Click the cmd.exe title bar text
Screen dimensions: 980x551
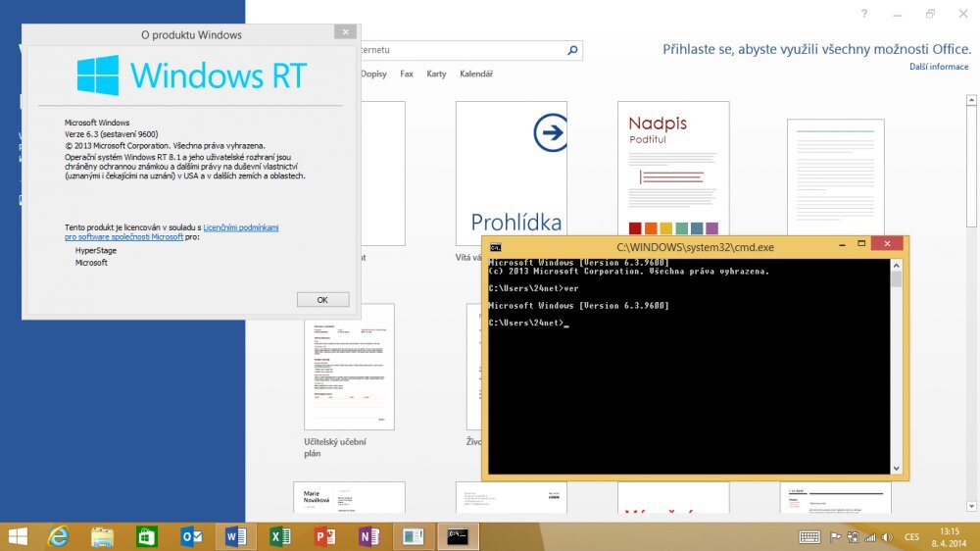tap(695, 248)
